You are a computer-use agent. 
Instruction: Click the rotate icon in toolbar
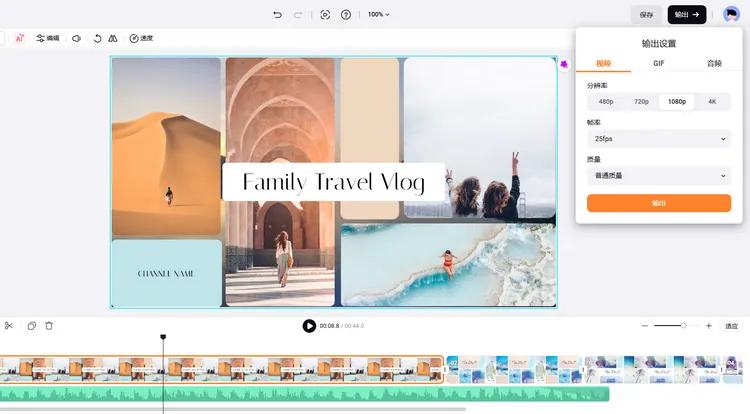[97, 38]
